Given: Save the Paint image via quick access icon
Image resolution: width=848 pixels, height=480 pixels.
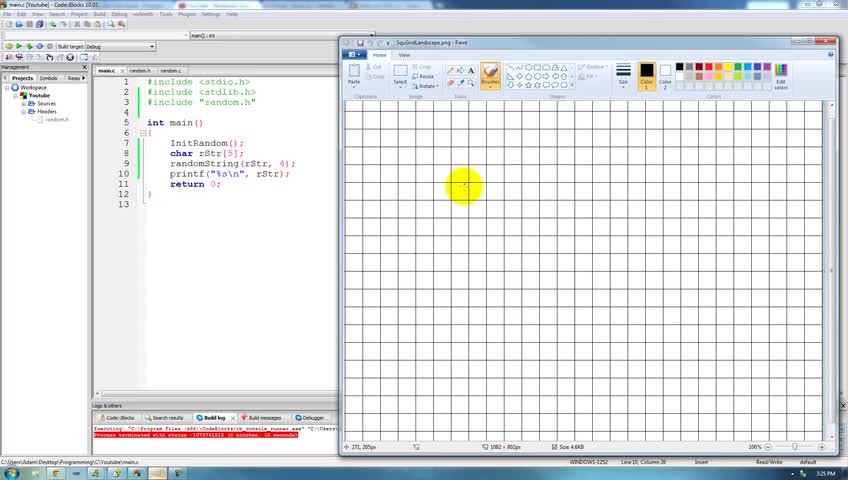Looking at the screenshot, I should coord(360,43).
